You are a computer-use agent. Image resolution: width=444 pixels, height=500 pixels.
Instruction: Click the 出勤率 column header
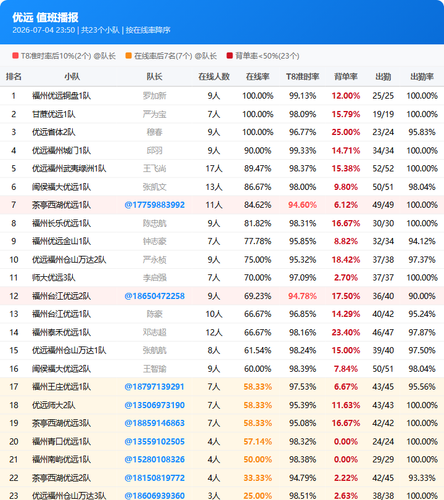pyautogui.click(x=422, y=77)
